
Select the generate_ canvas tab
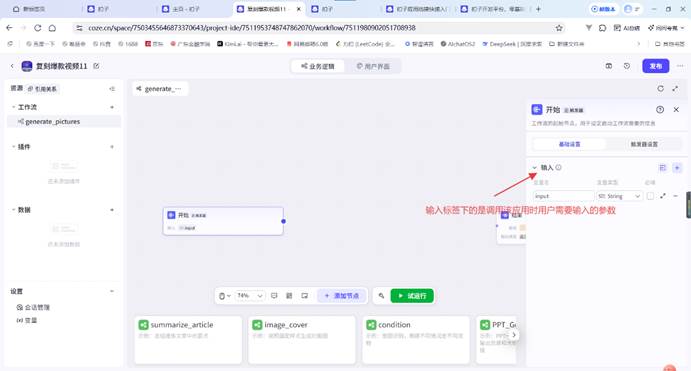(160, 89)
